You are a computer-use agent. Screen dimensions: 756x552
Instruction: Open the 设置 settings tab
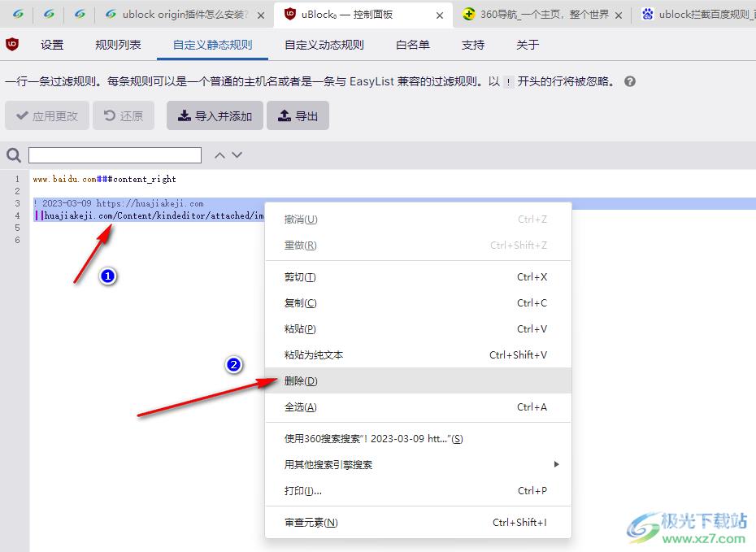tap(52, 45)
